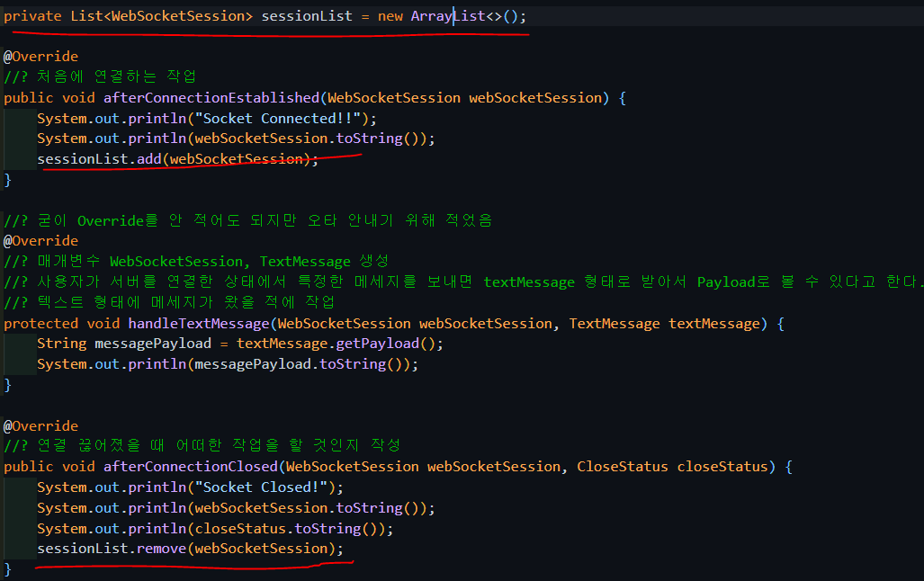Screen dimensions: 924x581
Task: Click the comment '매개변수 WebSocketSession, TextMessage 생성'
Action: pyautogui.click(x=196, y=261)
